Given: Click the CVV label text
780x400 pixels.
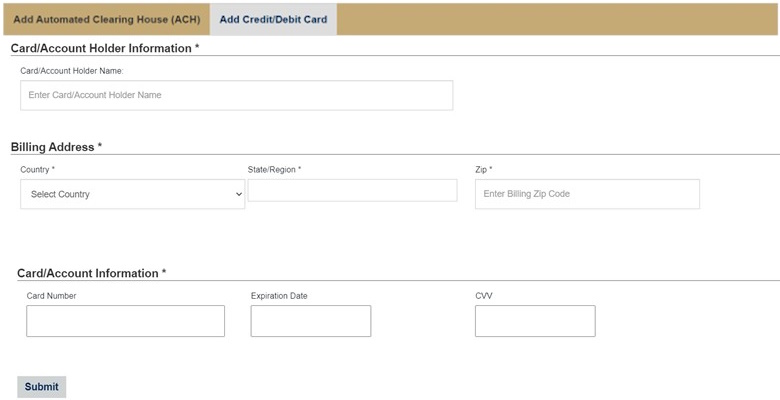Looking at the screenshot, I should 484,296.
